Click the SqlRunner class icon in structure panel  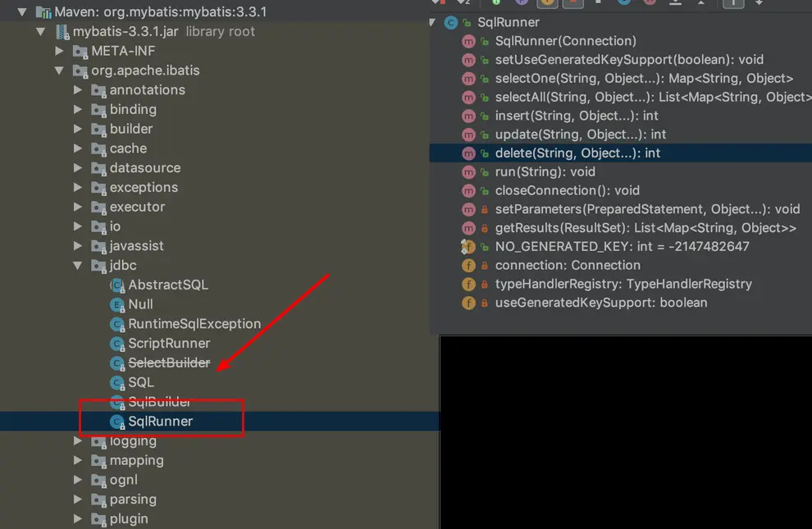click(451, 23)
